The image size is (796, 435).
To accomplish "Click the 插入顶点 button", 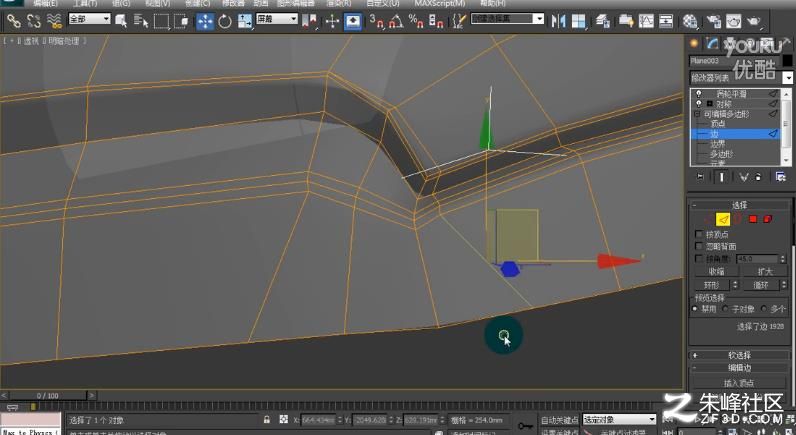I will pos(739,383).
